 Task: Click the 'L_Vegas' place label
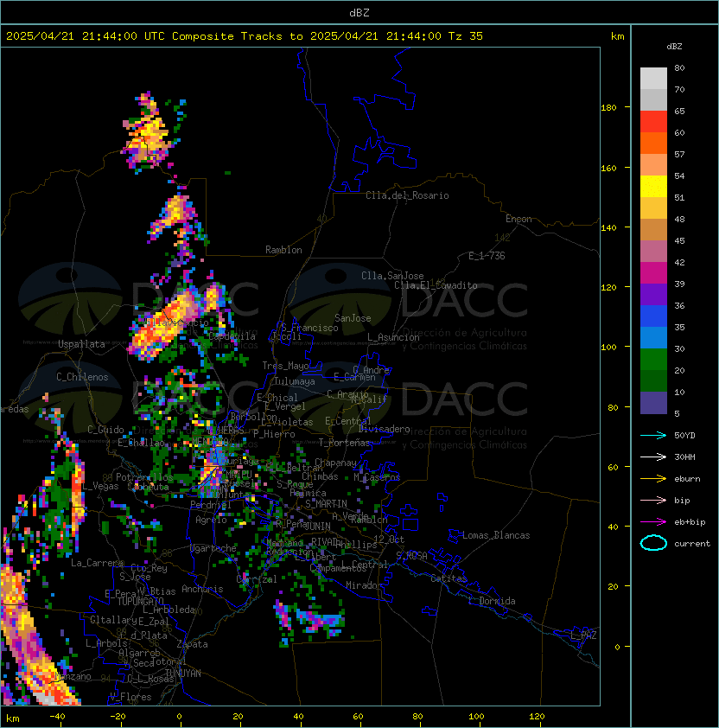pos(101,486)
